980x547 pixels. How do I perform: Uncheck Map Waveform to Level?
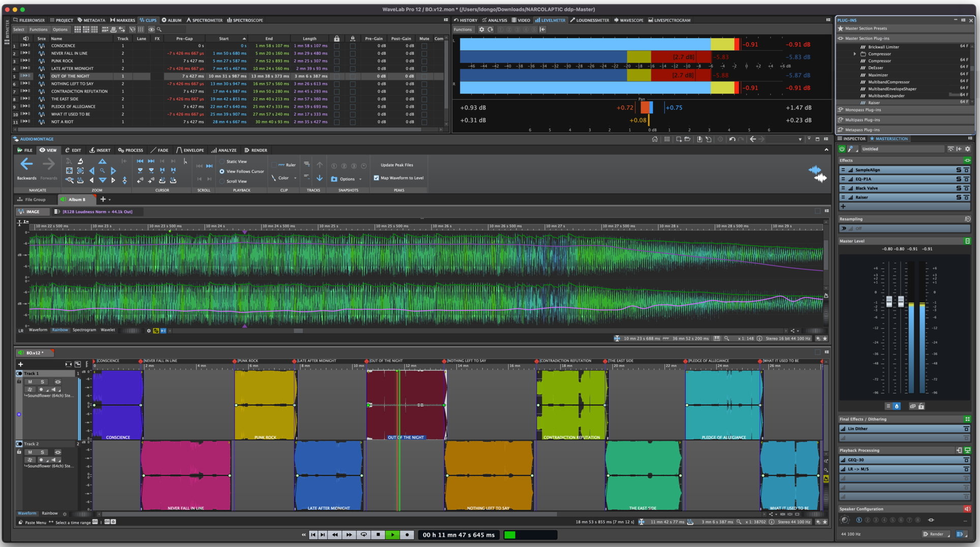[x=376, y=178]
